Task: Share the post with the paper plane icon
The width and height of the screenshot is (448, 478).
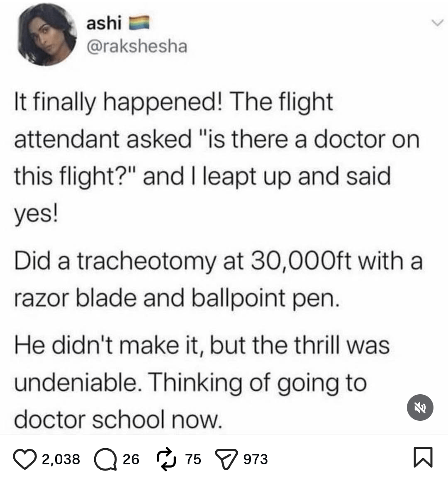Action: tap(226, 459)
